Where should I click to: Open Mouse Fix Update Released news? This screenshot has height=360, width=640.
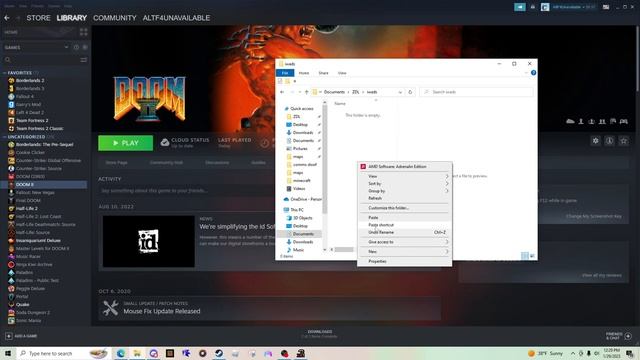[162, 311]
